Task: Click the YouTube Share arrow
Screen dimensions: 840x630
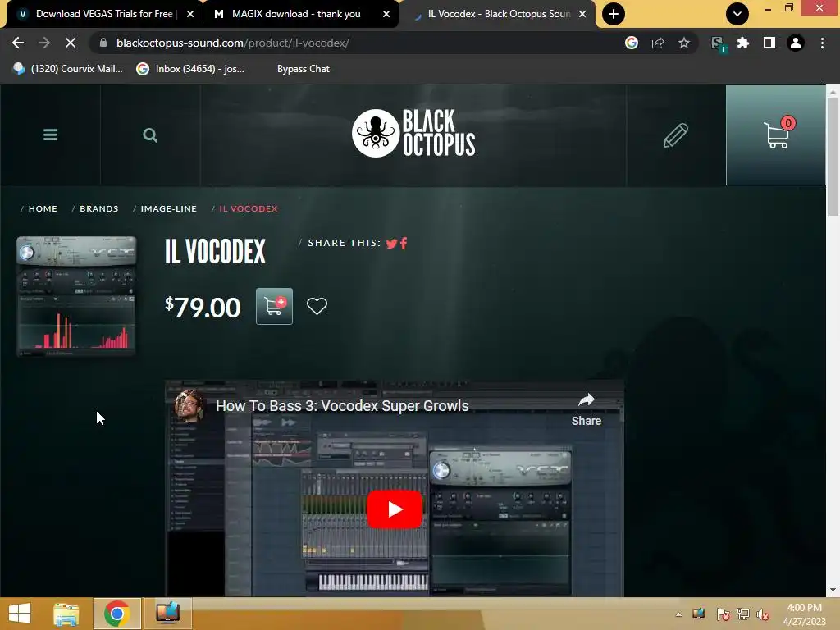Action: (587, 410)
